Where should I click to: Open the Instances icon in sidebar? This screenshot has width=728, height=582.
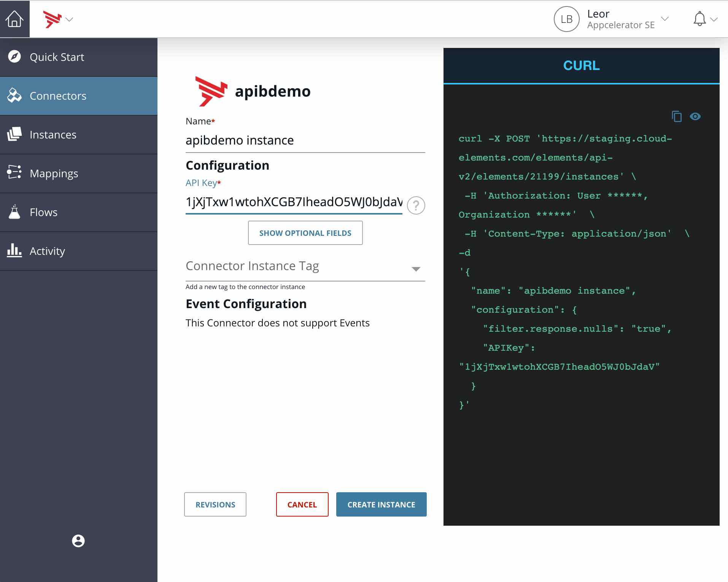pos(14,134)
